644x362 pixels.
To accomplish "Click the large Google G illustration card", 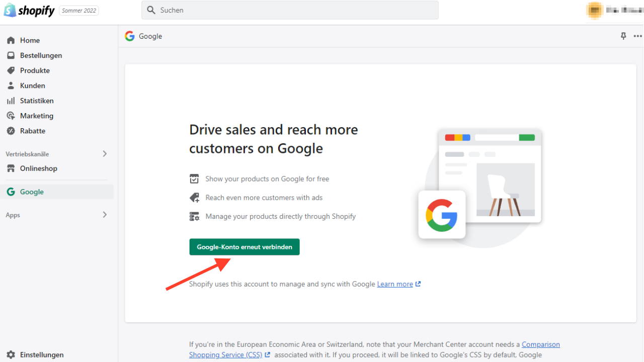I will (x=442, y=215).
